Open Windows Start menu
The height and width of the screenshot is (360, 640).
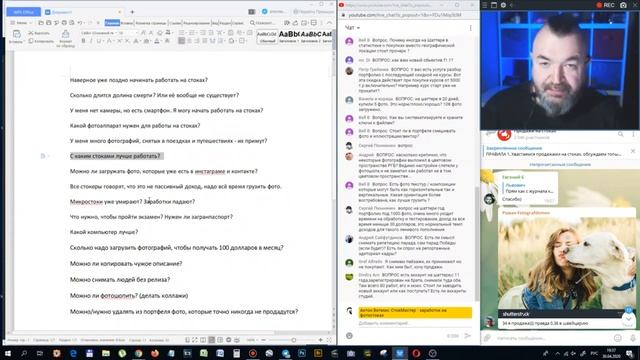[7, 353]
